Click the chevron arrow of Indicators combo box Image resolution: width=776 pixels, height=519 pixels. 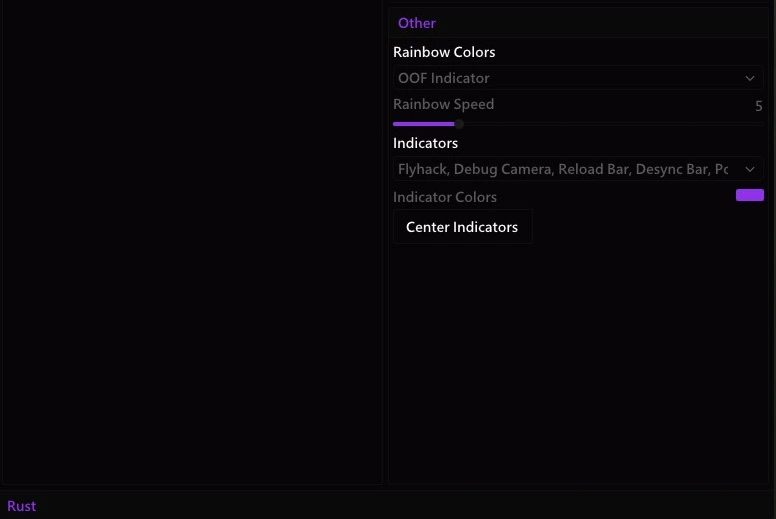pos(750,169)
